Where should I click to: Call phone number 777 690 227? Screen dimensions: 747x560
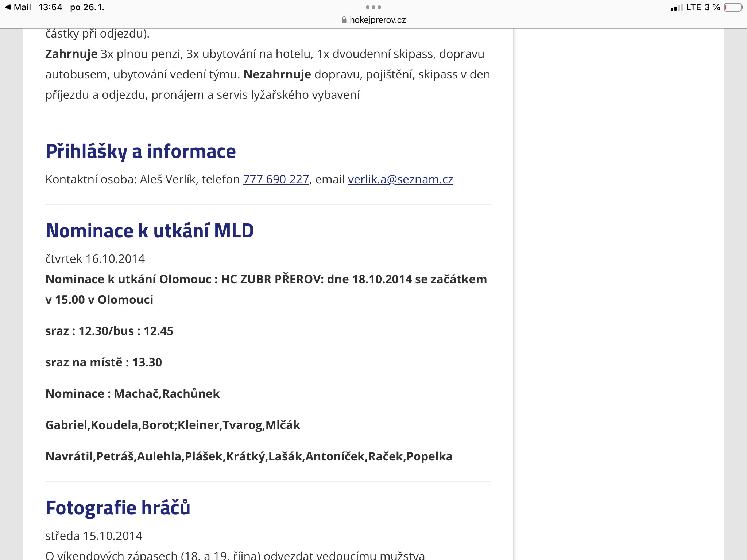(276, 179)
